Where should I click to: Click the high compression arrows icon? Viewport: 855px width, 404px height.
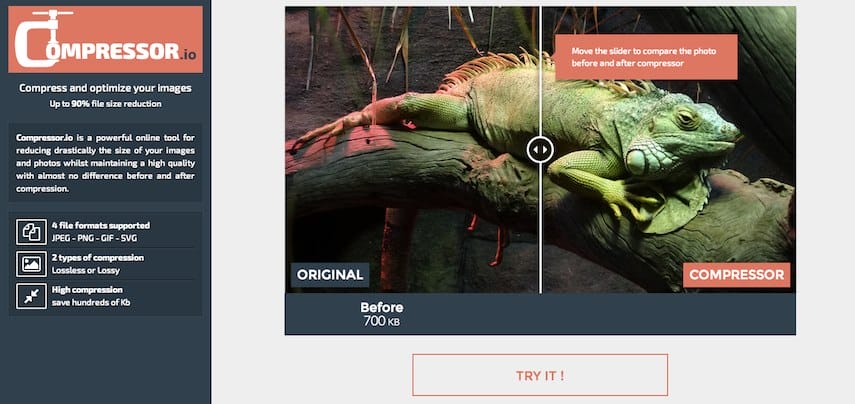pos(31,296)
